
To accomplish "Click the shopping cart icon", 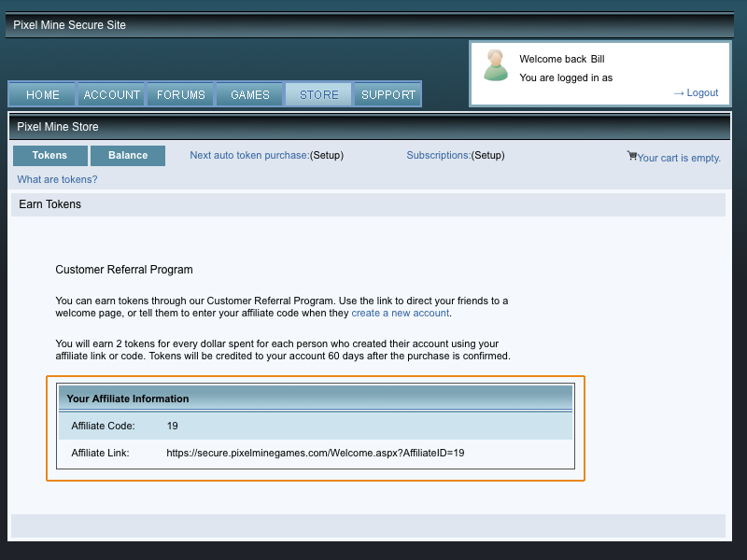I will click(632, 156).
